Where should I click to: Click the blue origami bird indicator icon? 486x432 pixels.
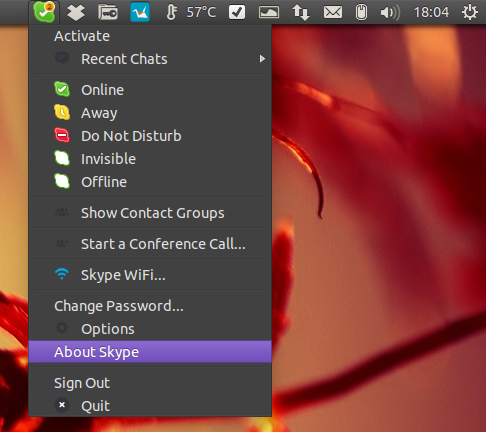coord(140,12)
